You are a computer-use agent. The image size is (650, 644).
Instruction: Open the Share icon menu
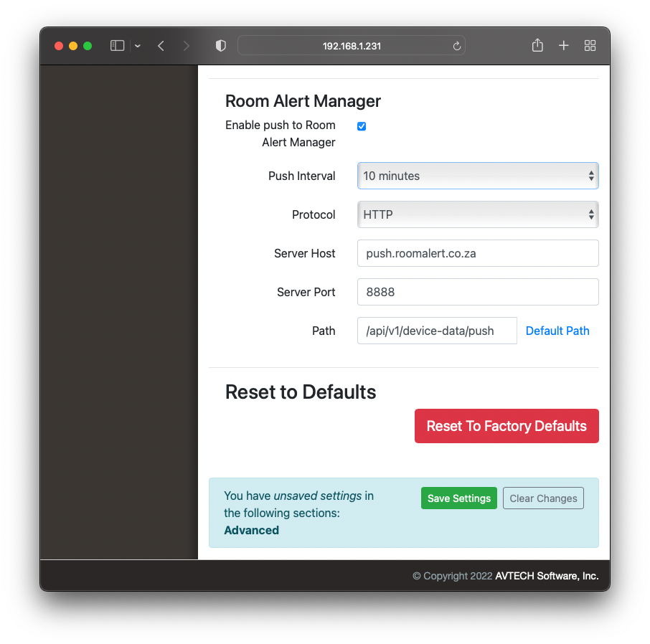[x=537, y=46]
